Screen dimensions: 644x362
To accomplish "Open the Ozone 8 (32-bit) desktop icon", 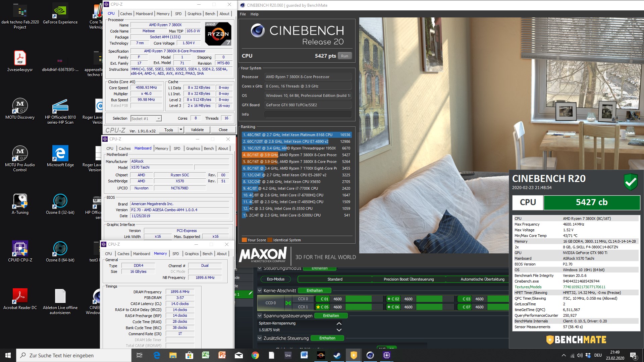I will [x=60, y=204].
